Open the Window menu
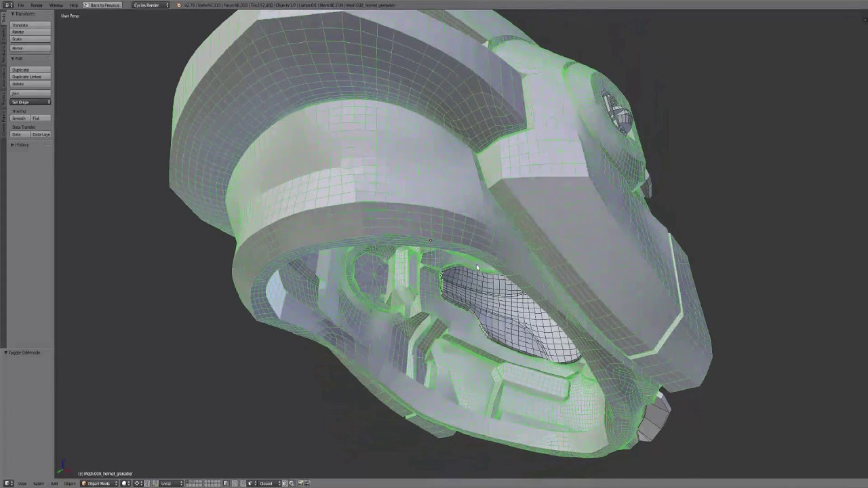868x488 pixels. pos(56,5)
